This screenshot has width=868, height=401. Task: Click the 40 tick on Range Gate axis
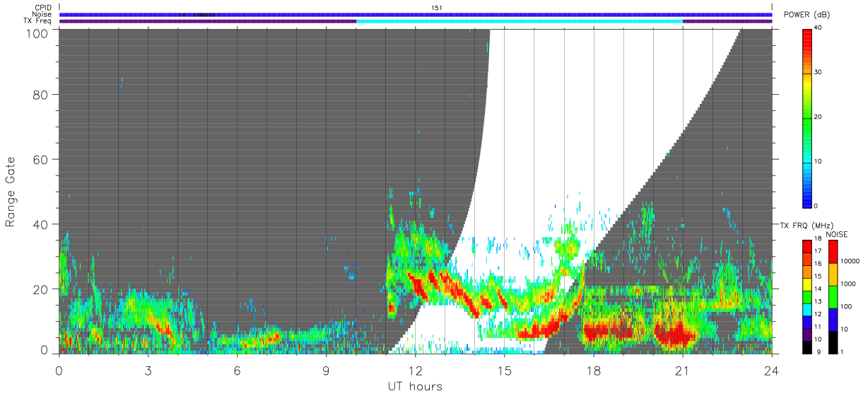point(41,224)
